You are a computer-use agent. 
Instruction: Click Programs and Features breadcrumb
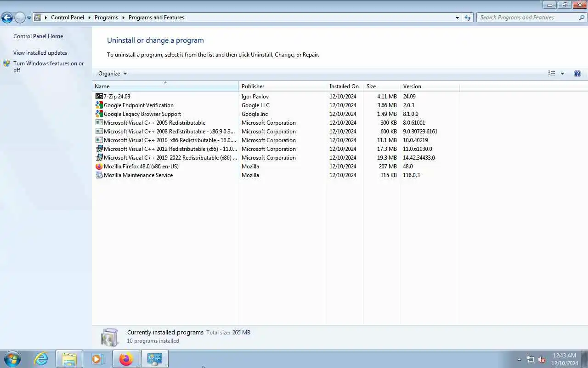156,17
